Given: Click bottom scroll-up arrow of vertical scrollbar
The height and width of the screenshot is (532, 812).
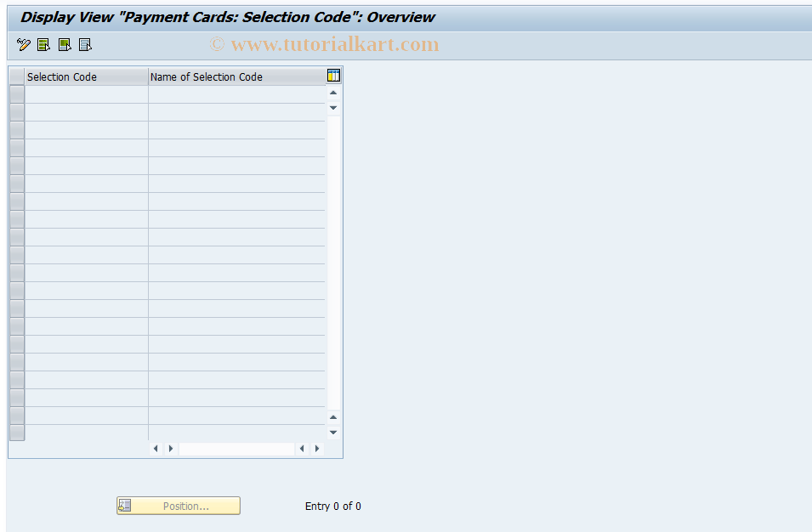Looking at the screenshot, I should 333,417.
